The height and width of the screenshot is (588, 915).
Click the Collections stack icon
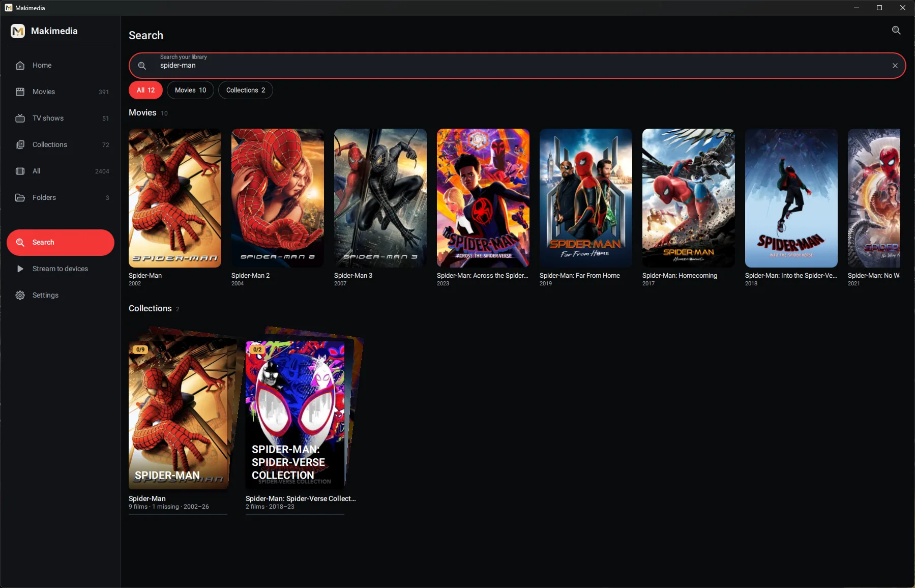coord(20,144)
